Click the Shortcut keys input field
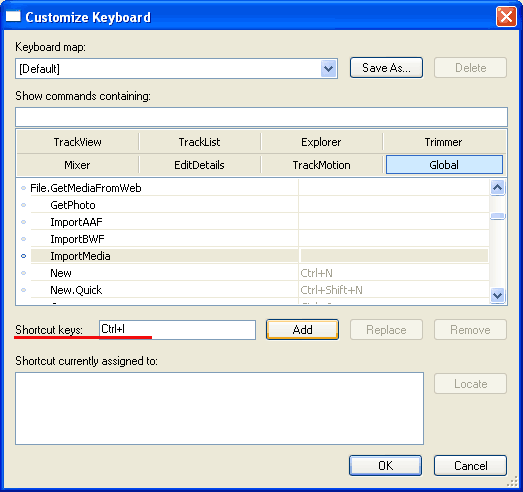The width and height of the screenshot is (523, 492). coord(177,330)
